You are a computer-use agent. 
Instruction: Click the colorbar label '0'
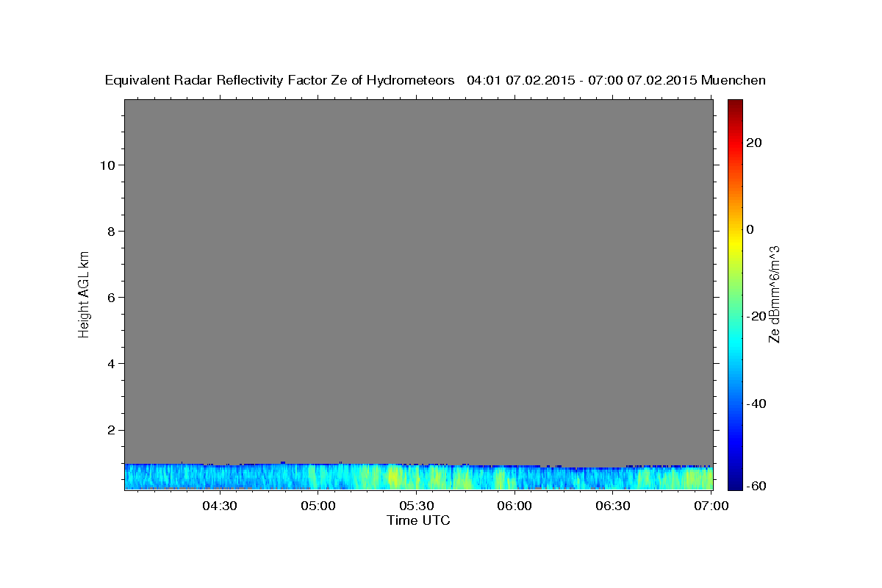[750, 229]
